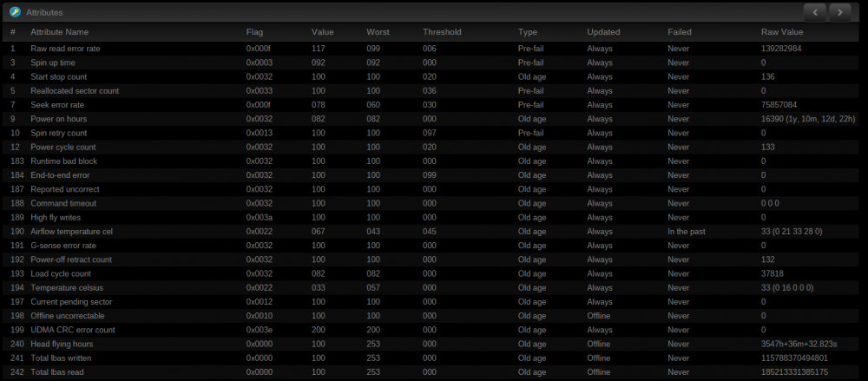Select the Total lbas written row
The image size is (868, 381).
(x=431, y=358)
